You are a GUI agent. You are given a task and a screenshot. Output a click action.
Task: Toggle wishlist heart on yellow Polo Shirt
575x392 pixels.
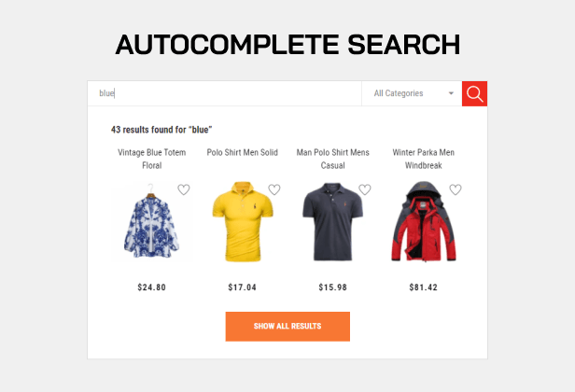274,189
